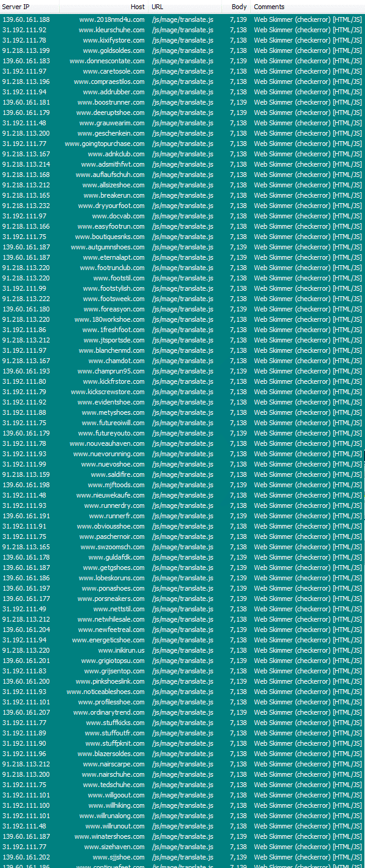This screenshot has height=868, width=365.
Task: Click www.footstylish.com host
Action: click(x=114, y=288)
